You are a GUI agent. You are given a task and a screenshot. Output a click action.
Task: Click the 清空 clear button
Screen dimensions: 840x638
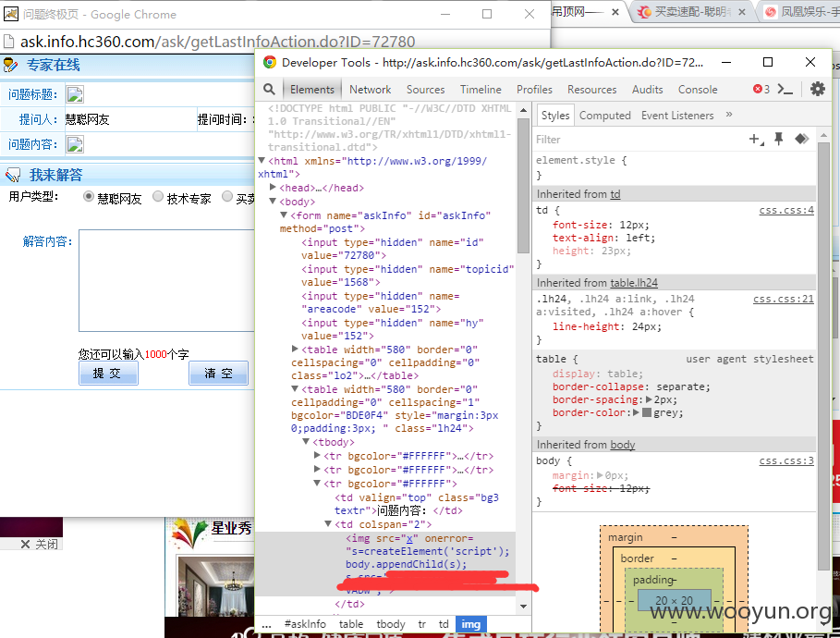pyautogui.click(x=219, y=374)
